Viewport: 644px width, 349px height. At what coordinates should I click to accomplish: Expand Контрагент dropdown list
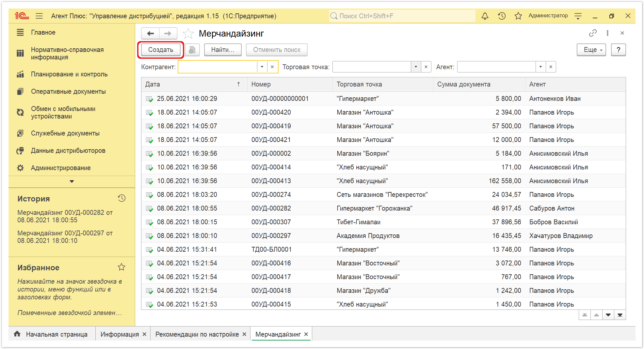[262, 67]
